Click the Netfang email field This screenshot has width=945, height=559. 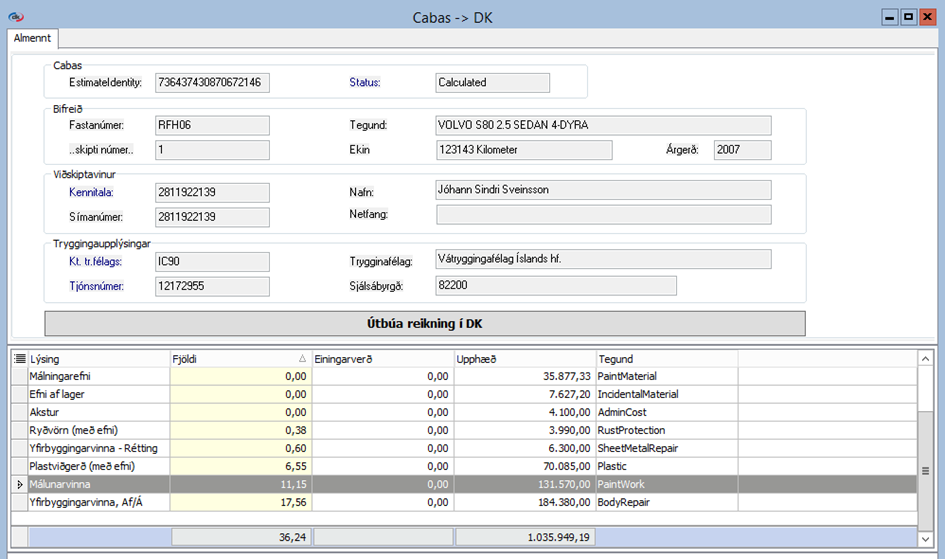click(603, 214)
